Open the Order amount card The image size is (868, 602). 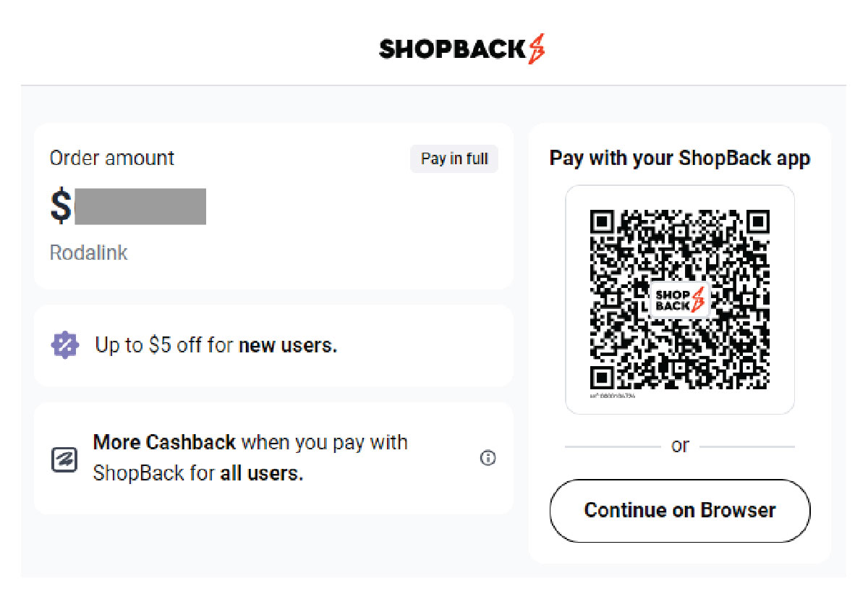pos(273,205)
